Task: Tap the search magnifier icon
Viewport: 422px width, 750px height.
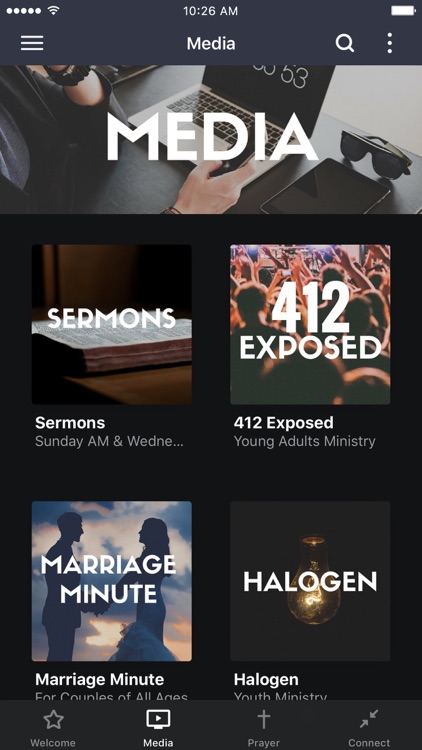Action: pos(344,44)
